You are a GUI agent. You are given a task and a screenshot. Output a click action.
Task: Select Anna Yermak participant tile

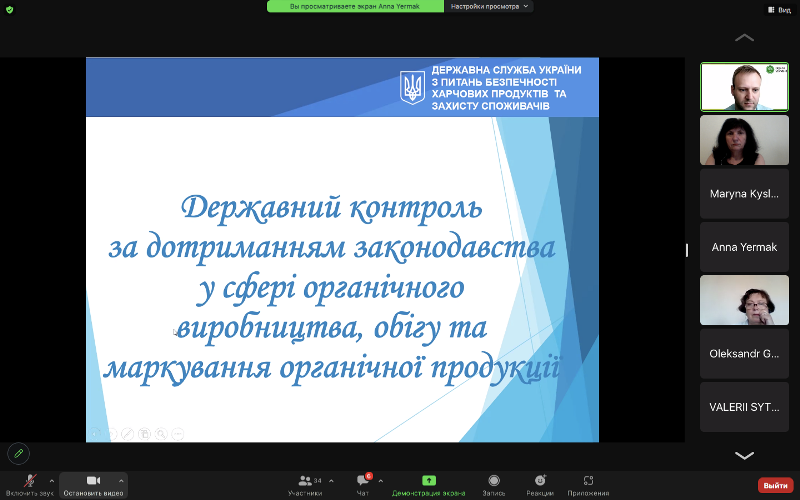click(744, 247)
